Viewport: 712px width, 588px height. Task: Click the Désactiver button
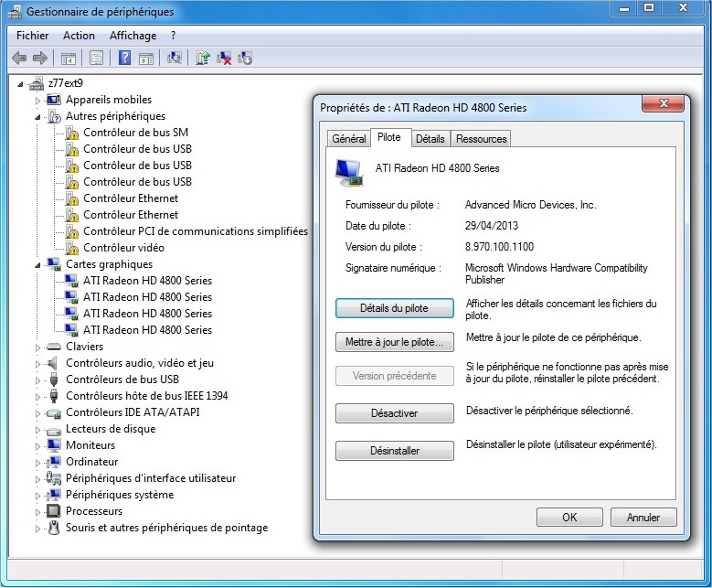(394, 413)
